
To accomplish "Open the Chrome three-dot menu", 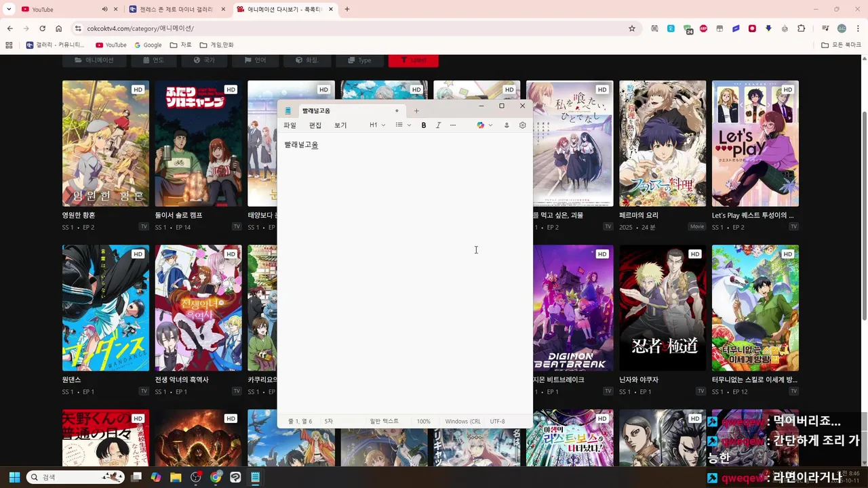I will [859, 28].
